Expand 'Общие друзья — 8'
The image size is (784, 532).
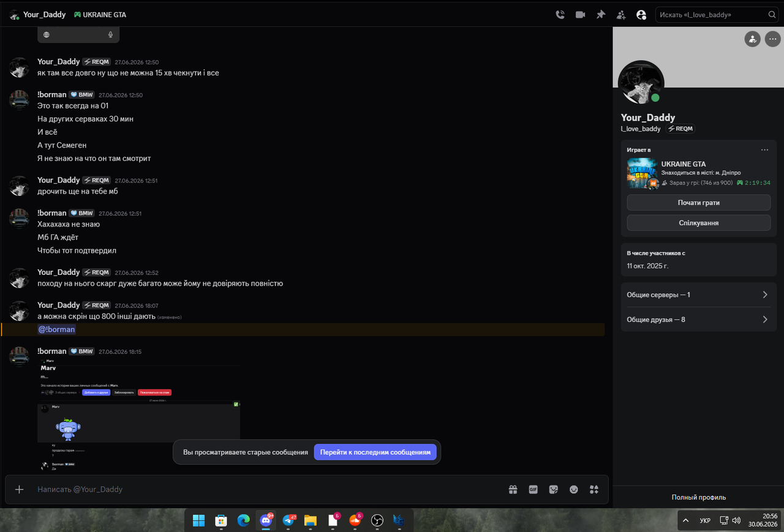(698, 320)
